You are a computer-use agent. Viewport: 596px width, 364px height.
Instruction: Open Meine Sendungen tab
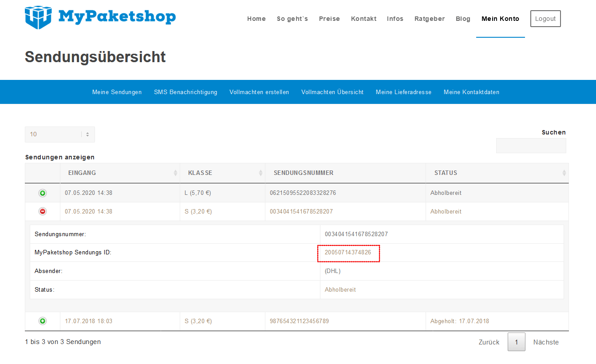coord(117,92)
